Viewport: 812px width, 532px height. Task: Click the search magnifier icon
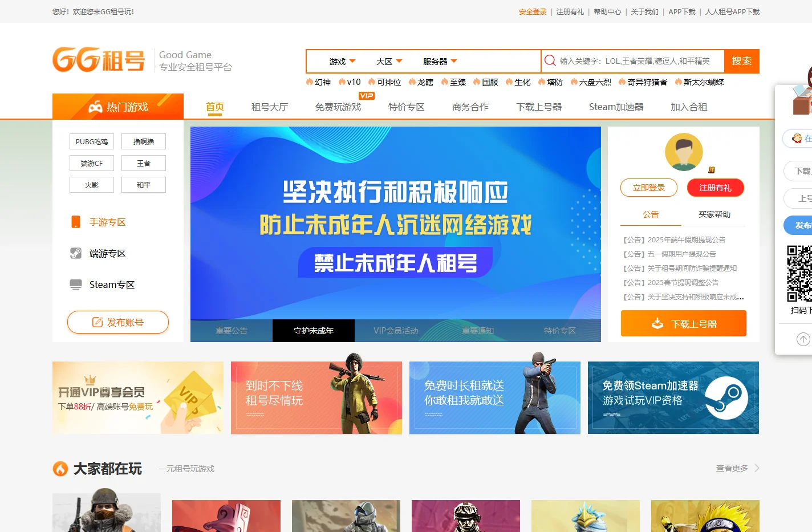coord(550,60)
